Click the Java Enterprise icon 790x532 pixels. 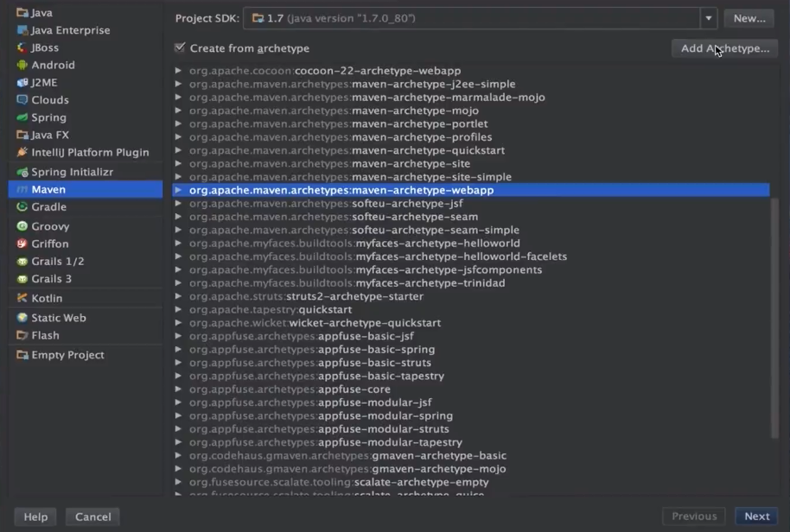click(22, 30)
